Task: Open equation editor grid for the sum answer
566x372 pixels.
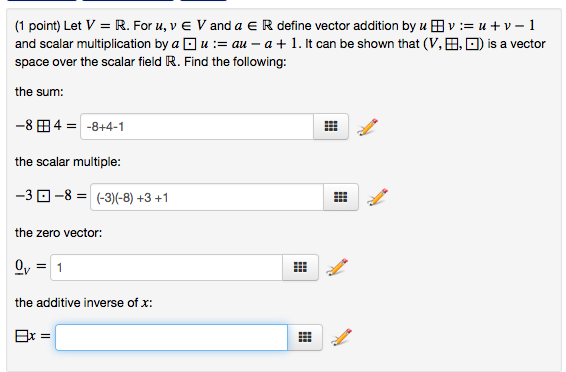Action: (331, 126)
